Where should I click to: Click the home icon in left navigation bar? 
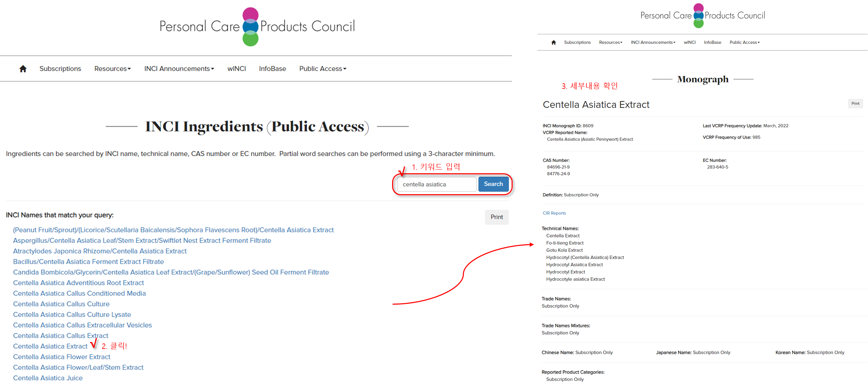(23, 69)
